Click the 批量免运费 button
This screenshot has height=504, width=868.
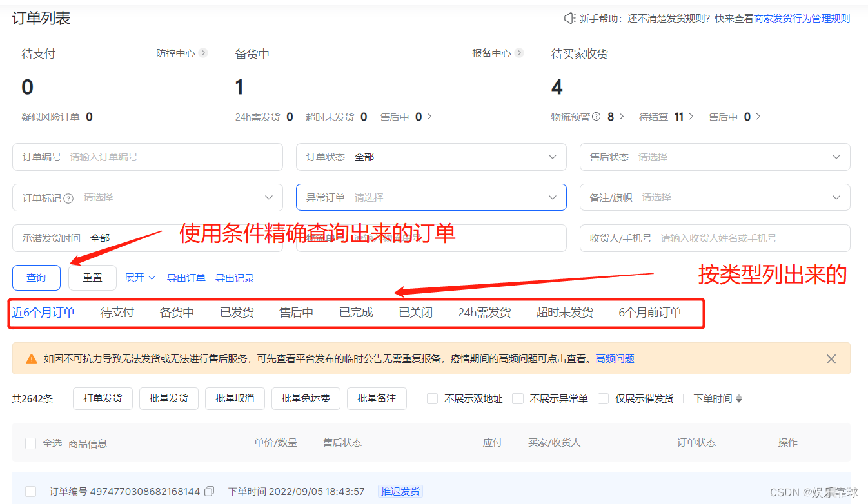pos(306,398)
